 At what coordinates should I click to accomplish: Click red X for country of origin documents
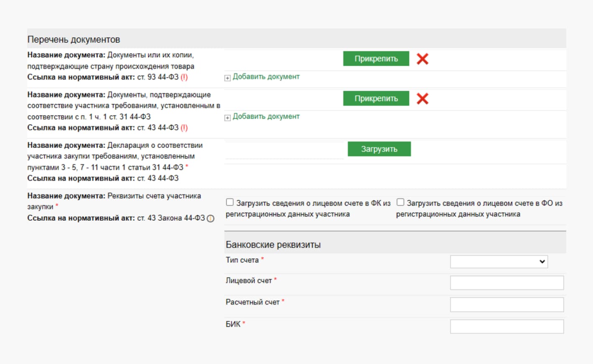click(x=422, y=59)
